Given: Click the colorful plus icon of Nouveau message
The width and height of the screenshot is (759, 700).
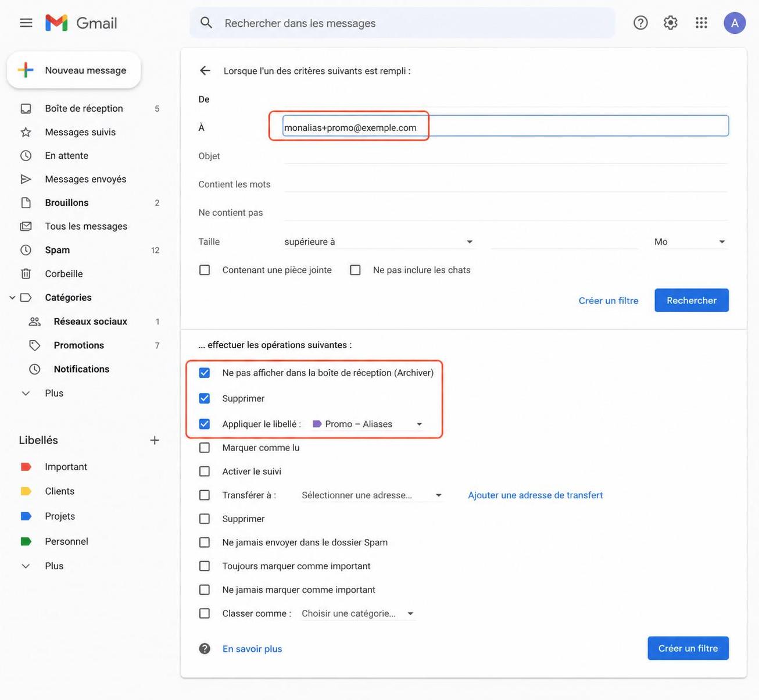Looking at the screenshot, I should pyautogui.click(x=26, y=70).
